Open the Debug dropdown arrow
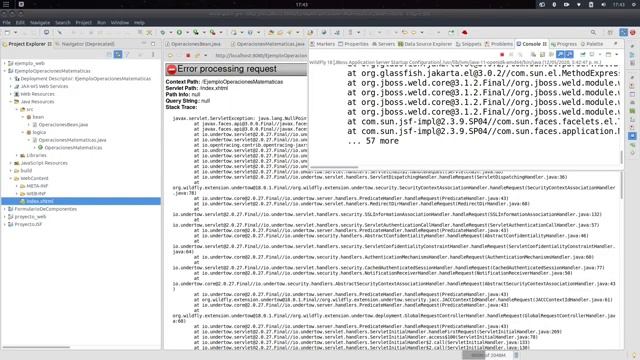 pos(171,32)
